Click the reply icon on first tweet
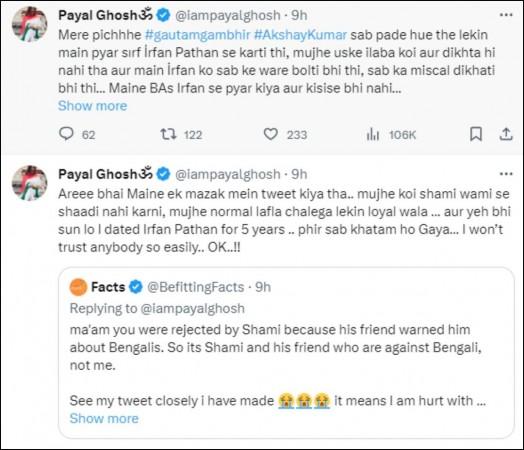 click(66, 134)
